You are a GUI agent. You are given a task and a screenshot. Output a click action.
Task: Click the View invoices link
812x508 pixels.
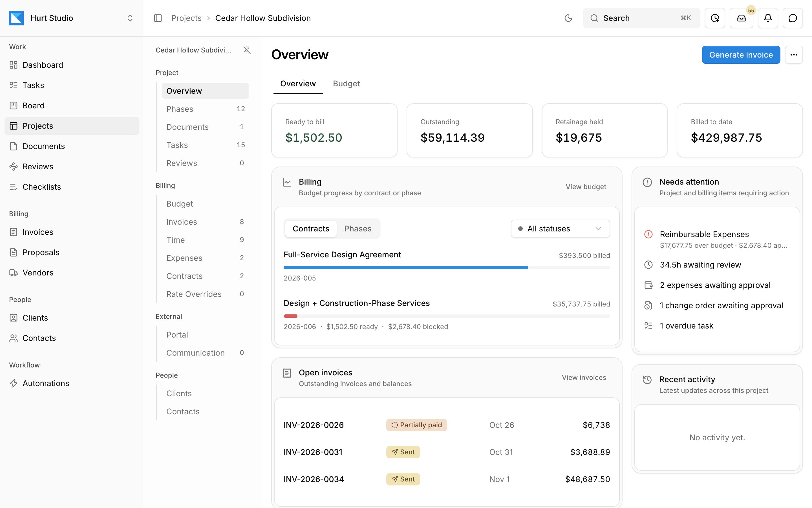coord(584,378)
